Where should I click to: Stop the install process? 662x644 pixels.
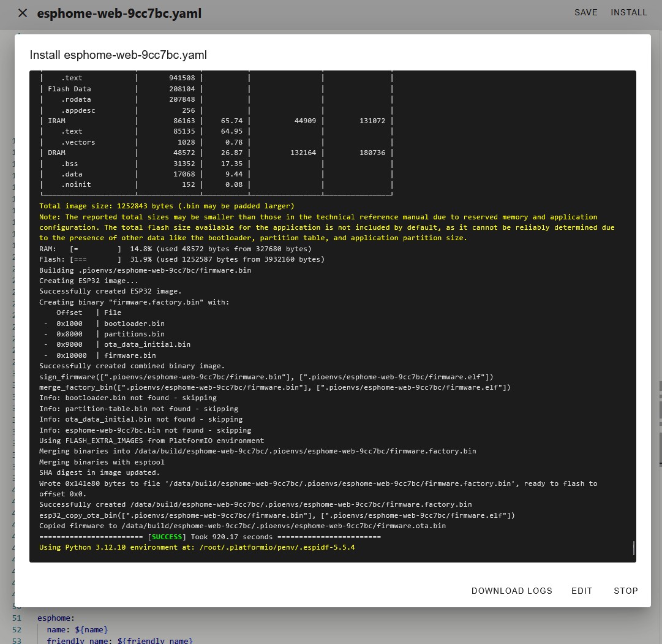[626, 591]
